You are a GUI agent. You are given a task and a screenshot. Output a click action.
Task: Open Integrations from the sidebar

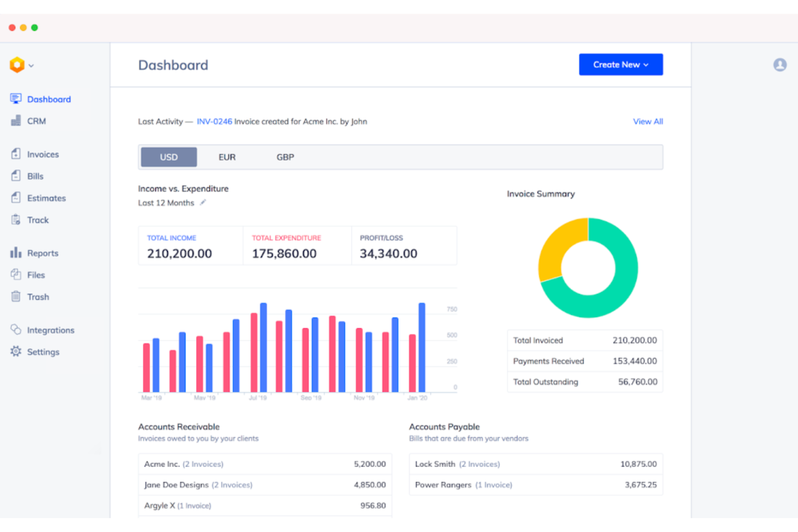[x=51, y=330]
